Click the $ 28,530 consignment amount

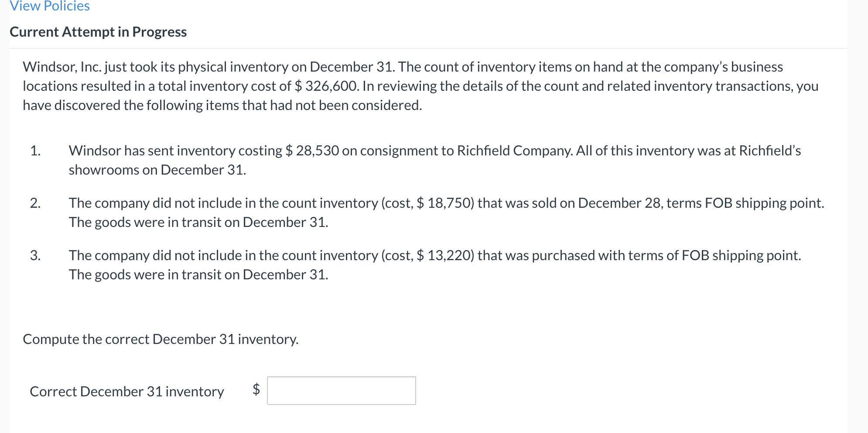point(312,151)
